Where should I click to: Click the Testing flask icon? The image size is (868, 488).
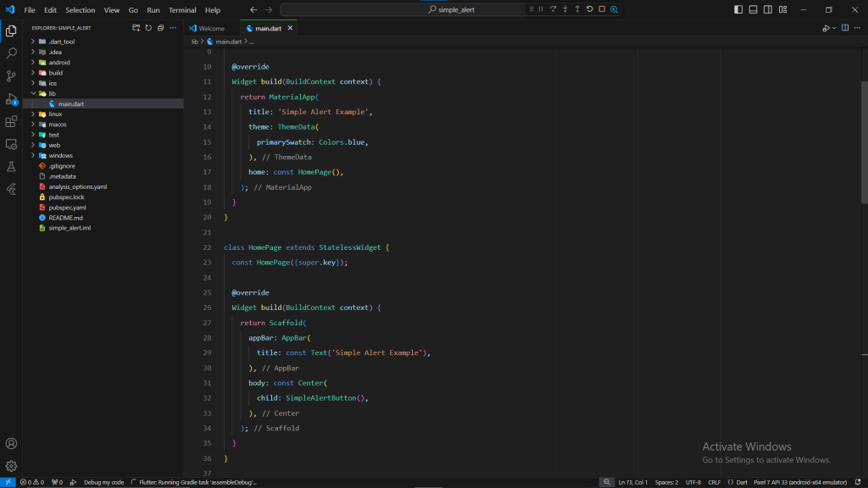(11, 167)
